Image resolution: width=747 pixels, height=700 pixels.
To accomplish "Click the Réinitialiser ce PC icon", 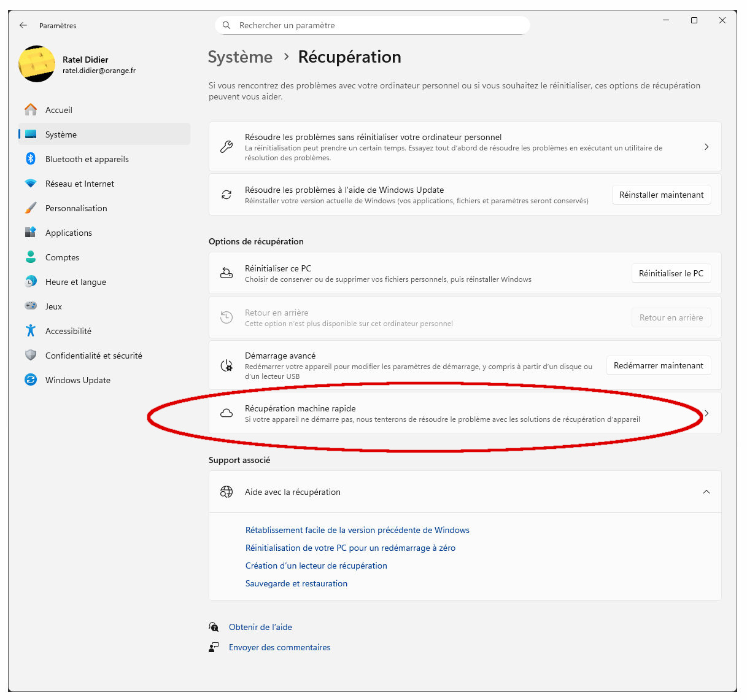I will [226, 273].
